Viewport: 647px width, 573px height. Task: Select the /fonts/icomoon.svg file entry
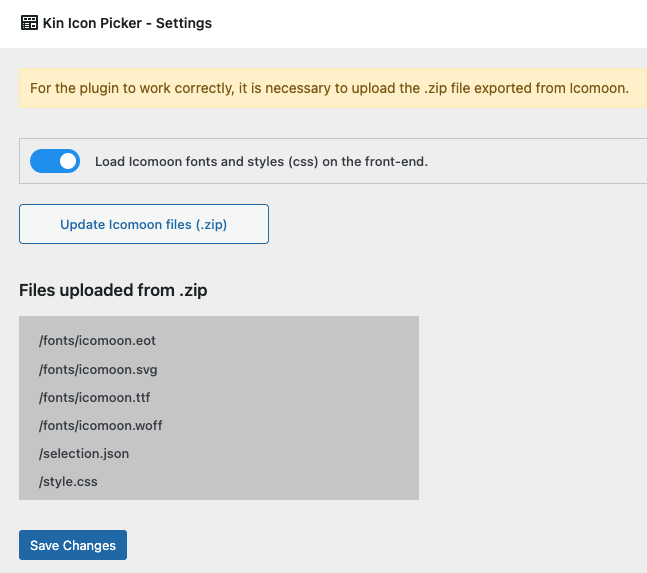(x=98, y=370)
